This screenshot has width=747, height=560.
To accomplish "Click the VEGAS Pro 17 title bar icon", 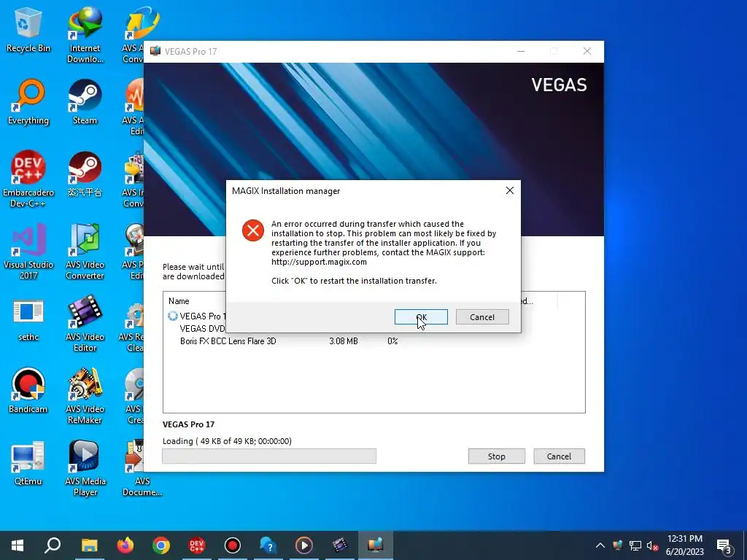I will (x=155, y=51).
